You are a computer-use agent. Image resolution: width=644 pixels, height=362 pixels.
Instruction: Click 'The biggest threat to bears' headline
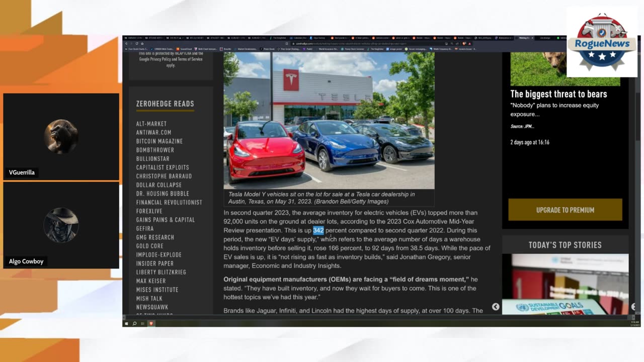coord(558,94)
